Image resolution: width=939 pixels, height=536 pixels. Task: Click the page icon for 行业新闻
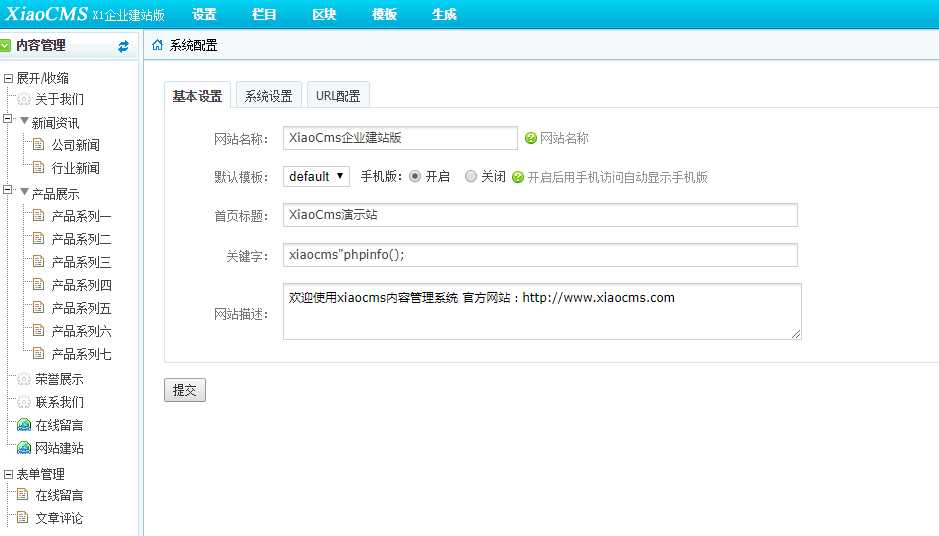tap(38, 167)
